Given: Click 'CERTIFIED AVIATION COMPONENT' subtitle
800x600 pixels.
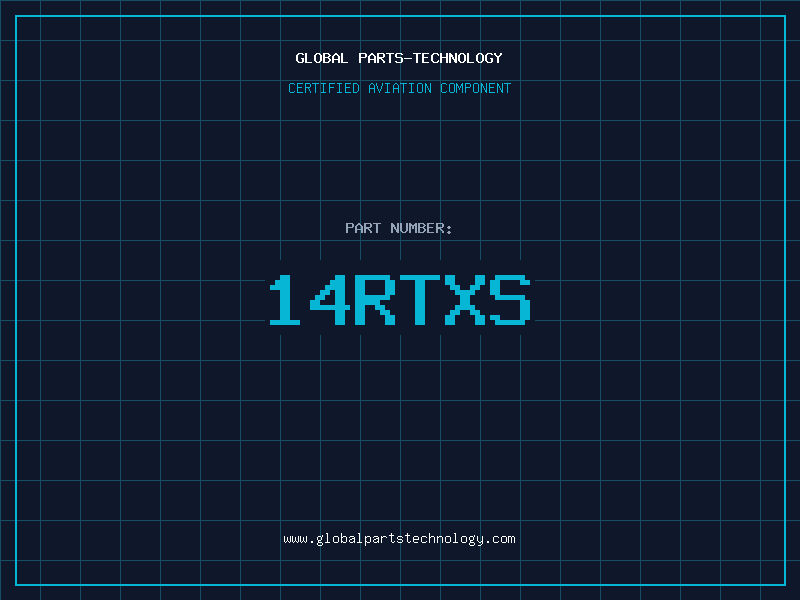Looking at the screenshot, I should [x=399, y=88].
